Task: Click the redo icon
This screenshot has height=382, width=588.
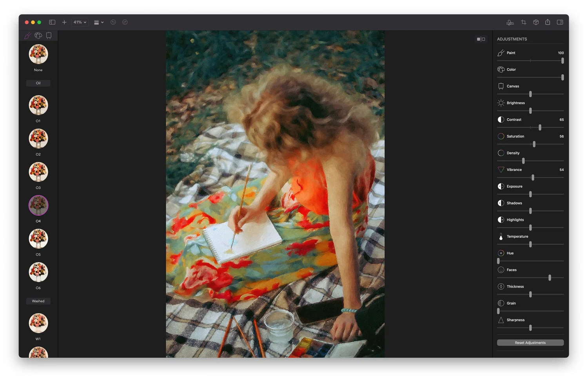Action: tap(125, 22)
